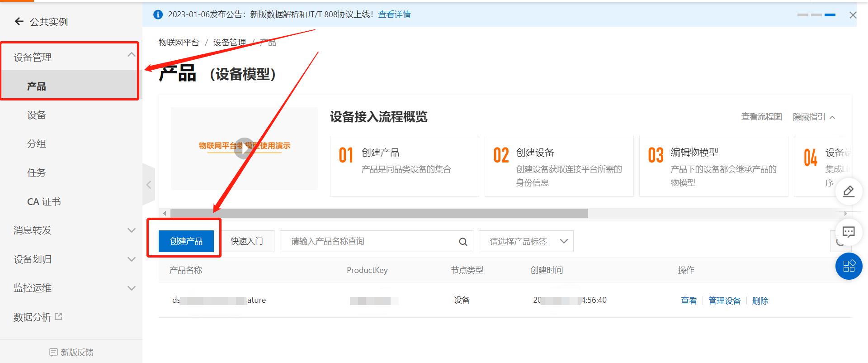Viewport: 868px width, 363px height.
Task: Click 管理设备 for the listed product
Action: point(724,301)
